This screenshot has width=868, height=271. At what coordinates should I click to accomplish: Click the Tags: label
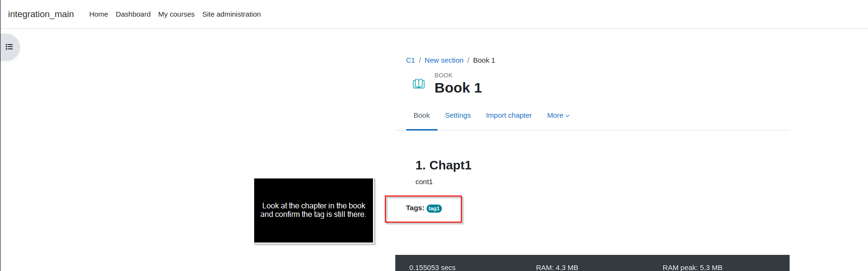pos(415,208)
